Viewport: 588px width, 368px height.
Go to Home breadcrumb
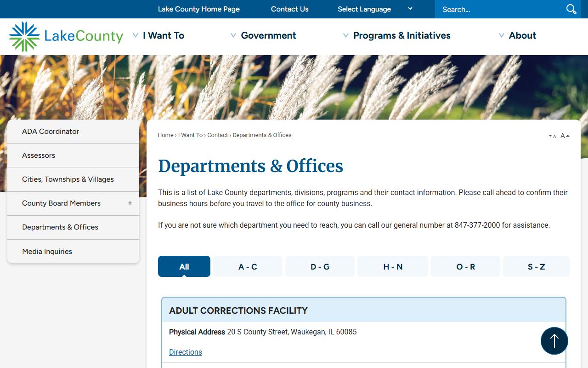click(x=165, y=135)
